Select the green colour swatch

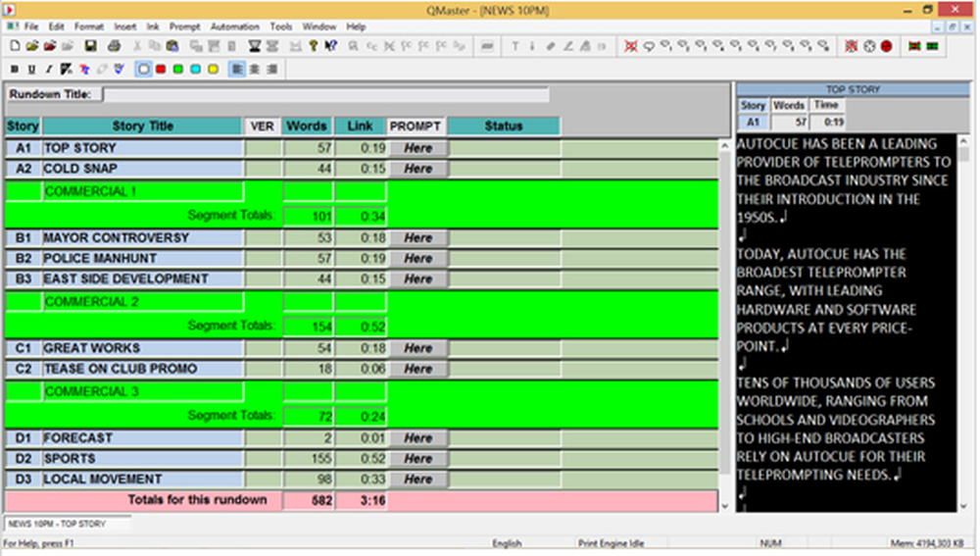click(x=178, y=70)
